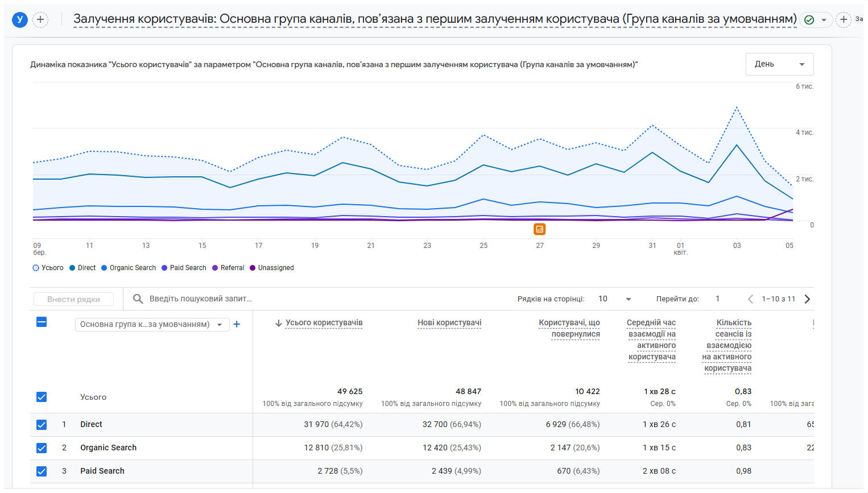Click the blue 'У' segment badge
Image resolution: width=868 pixels, height=493 pixels.
20,20
